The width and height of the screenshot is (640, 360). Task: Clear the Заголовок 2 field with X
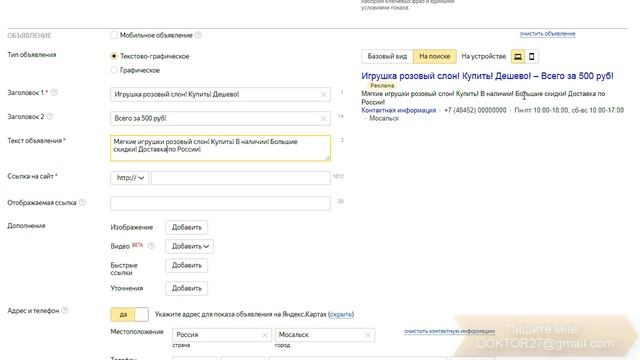pos(323,119)
